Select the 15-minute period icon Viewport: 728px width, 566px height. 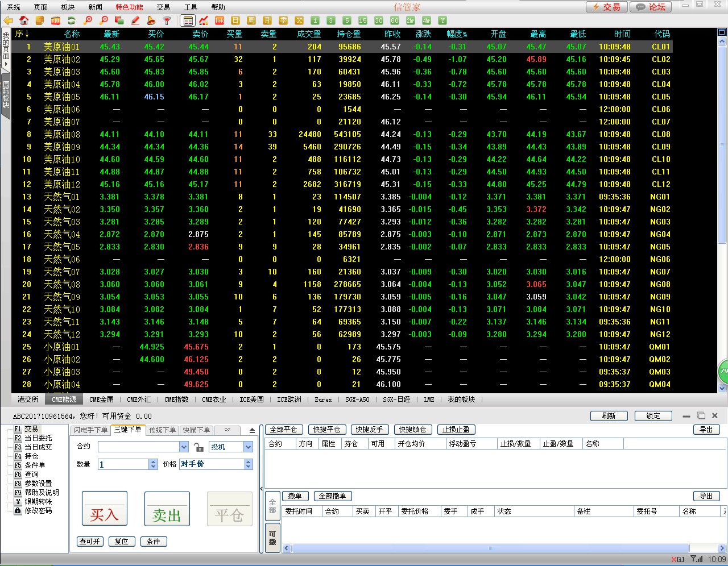(x=363, y=20)
